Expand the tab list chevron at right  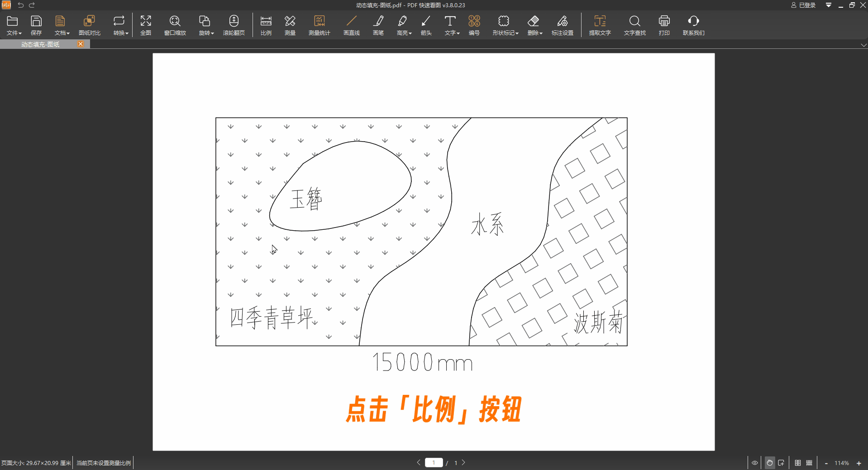[x=863, y=45]
